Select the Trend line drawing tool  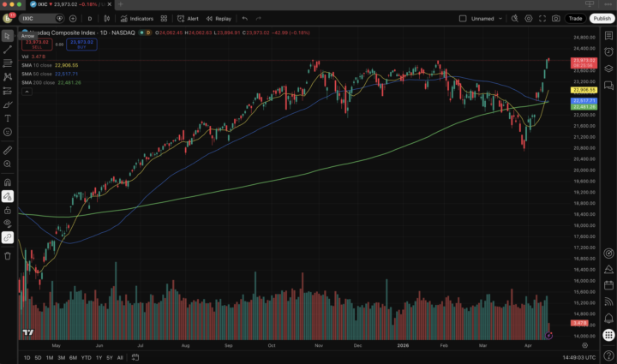tap(8, 50)
